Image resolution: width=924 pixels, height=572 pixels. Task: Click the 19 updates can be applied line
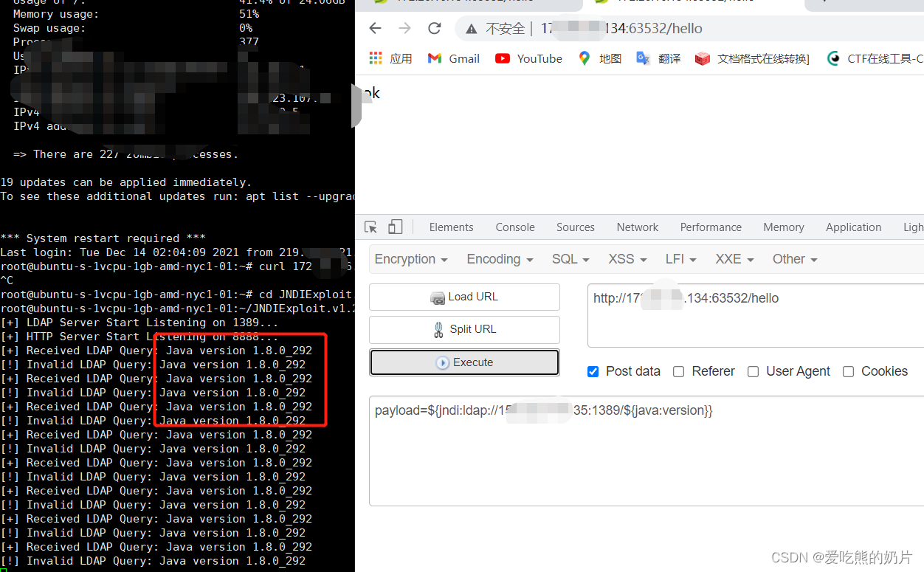coord(126,182)
